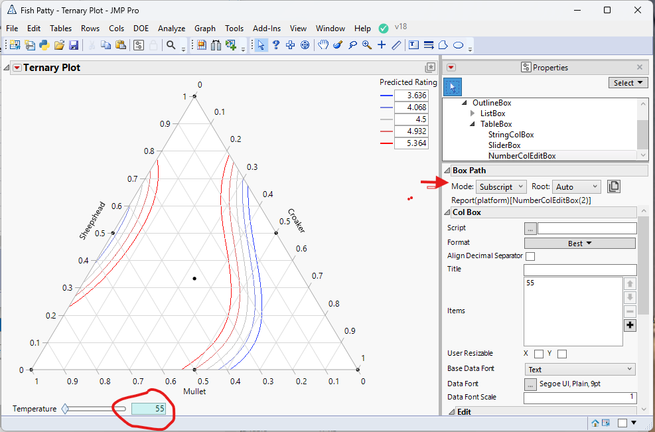Viewport: 655px width, 432px height.
Task: Enable Align Decimal Separator checkbox
Action: click(x=530, y=257)
